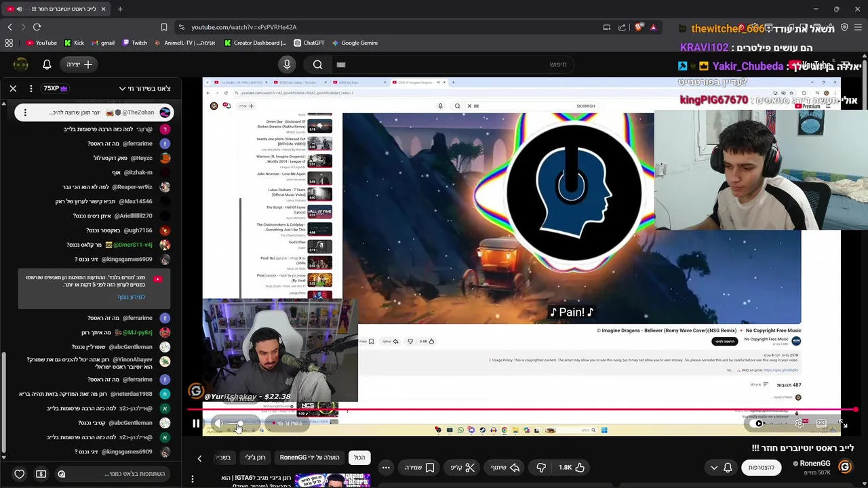
Task: Mute the video with the speaker icon
Action: tap(218, 424)
